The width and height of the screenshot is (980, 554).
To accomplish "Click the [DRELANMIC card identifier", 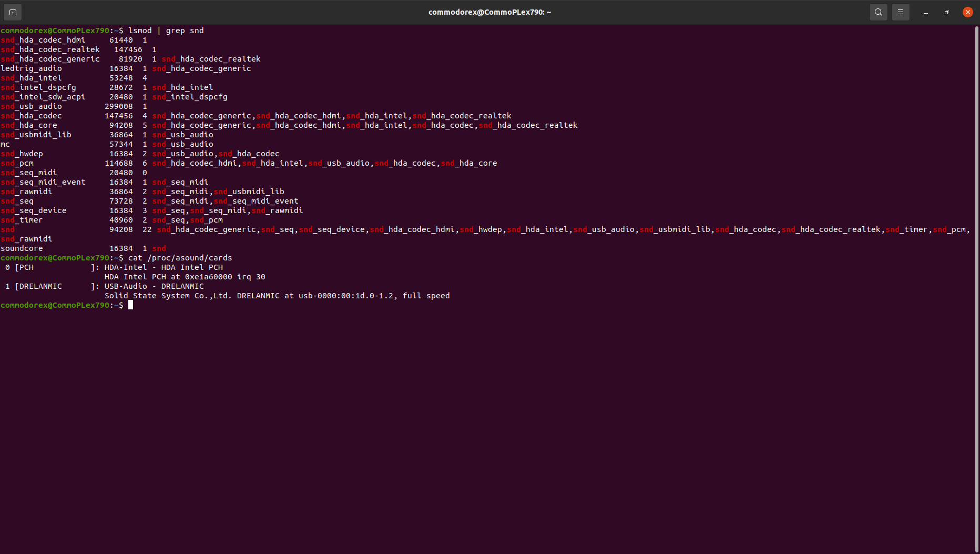I will pyautogui.click(x=38, y=286).
